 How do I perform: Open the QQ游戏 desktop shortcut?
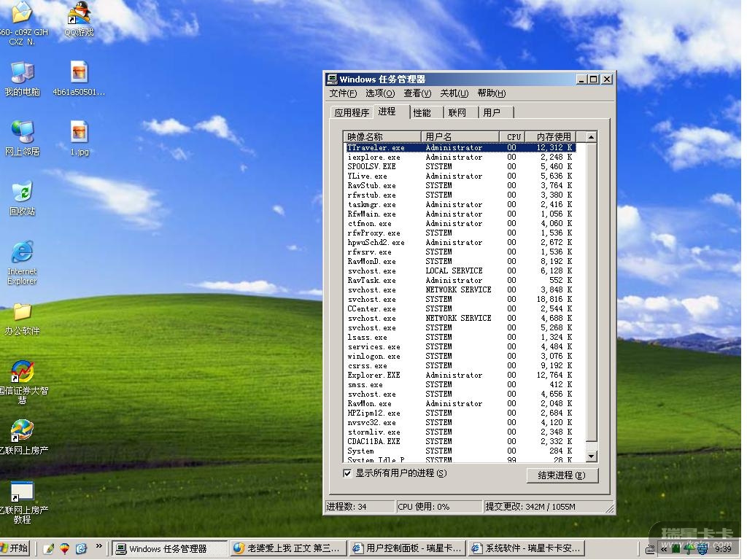[79, 15]
